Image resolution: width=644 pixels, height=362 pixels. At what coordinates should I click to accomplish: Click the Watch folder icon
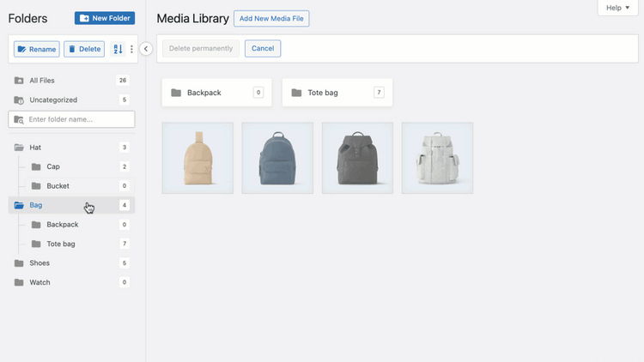[19, 282]
